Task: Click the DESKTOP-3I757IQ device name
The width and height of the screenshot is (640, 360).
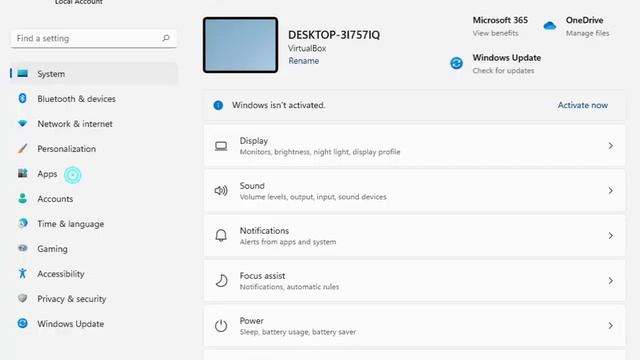Action: click(x=334, y=35)
